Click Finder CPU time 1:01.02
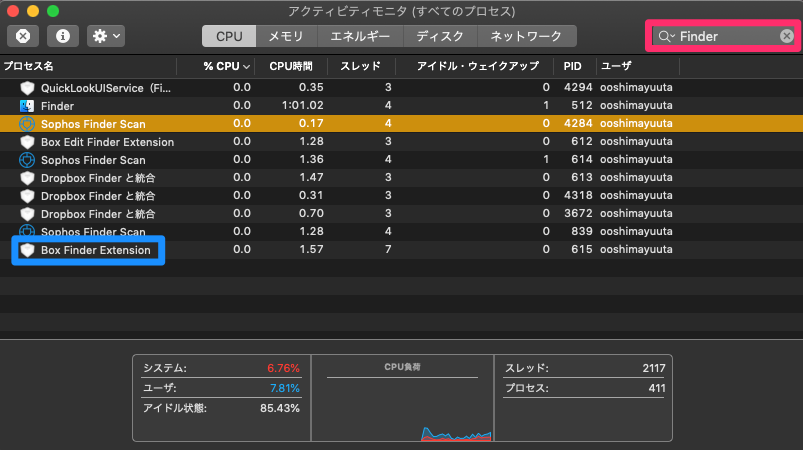The height and width of the screenshot is (450, 803). click(303, 105)
